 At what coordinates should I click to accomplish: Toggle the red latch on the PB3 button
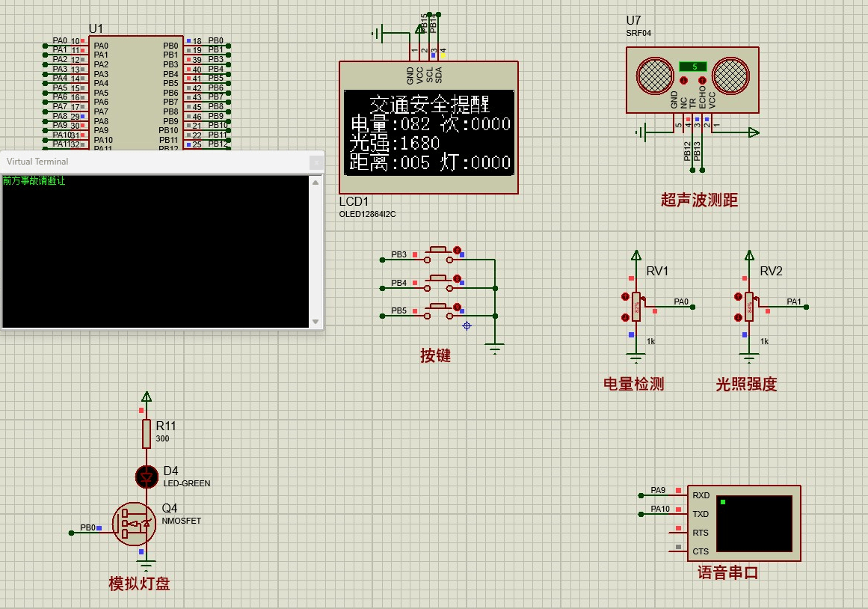pyautogui.click(x=457, y=251)
